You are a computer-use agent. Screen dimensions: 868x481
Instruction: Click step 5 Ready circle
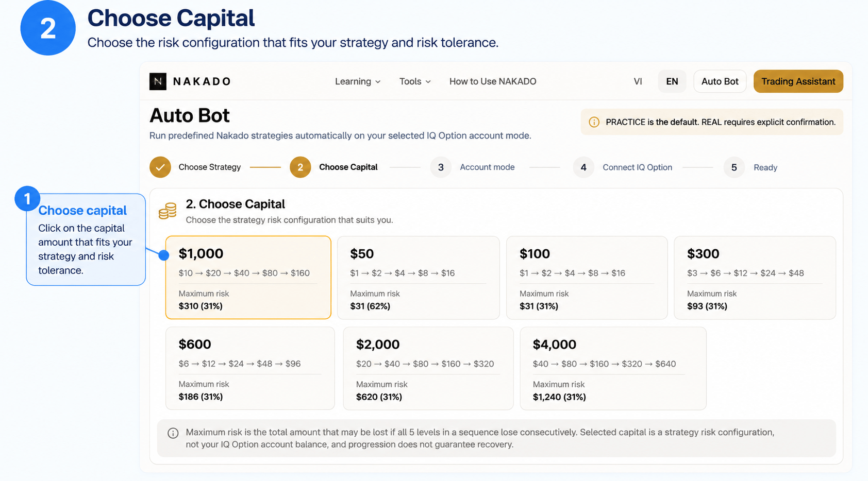[734, 167]
